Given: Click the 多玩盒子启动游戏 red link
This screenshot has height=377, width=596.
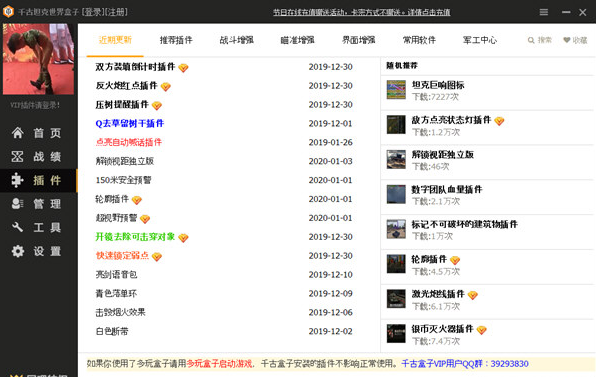Looking at the screenshot, I should pos(219,364).
